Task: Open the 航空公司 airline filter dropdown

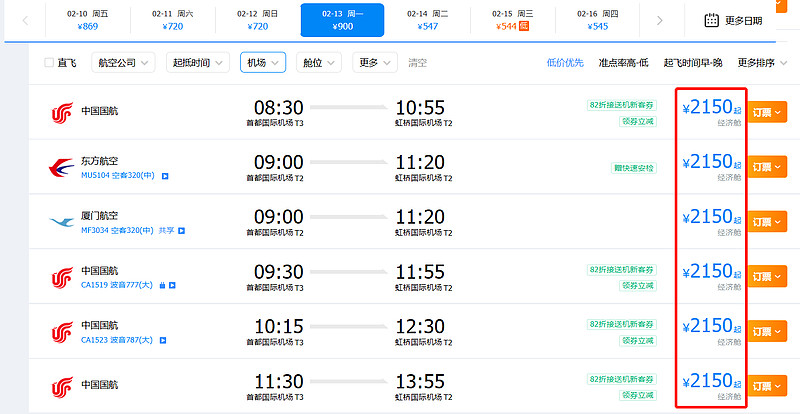Action: [x=121, y=63]
